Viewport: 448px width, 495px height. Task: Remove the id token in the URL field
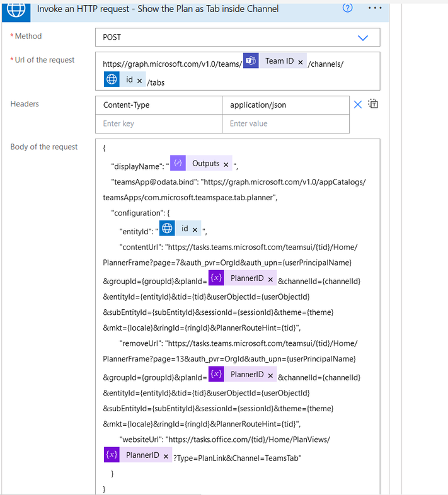tap(139, 81)
